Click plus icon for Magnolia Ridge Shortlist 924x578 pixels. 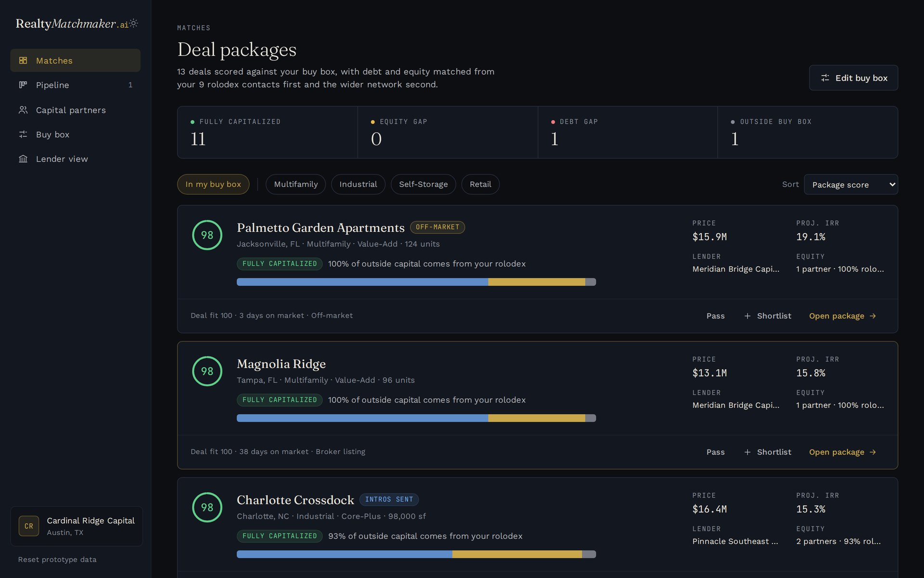[747, 452]
